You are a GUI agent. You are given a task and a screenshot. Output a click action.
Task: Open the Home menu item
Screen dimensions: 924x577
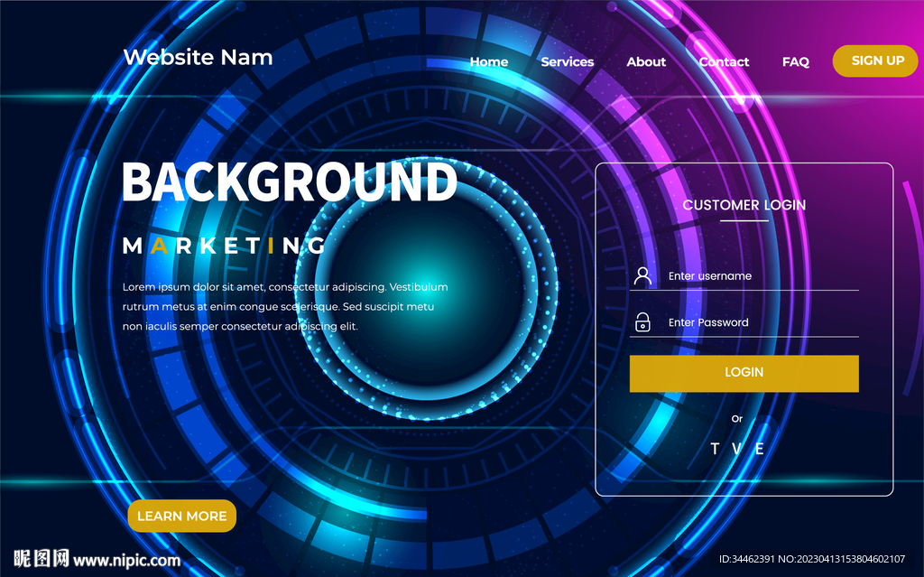point(489,61)
